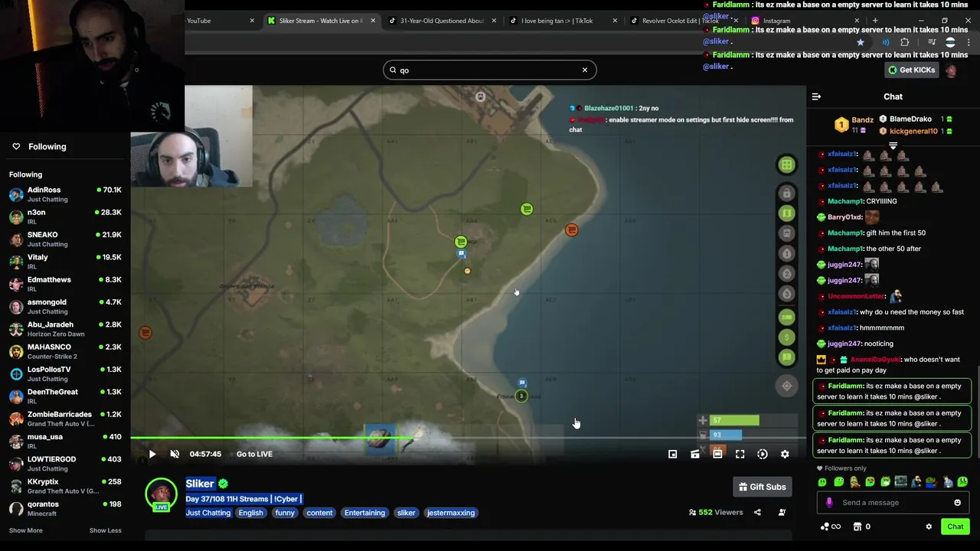Screen dimensions: 980x551
Task: Bookmark this page with the star
Action: pyautogui.click(x=861, y=43)
